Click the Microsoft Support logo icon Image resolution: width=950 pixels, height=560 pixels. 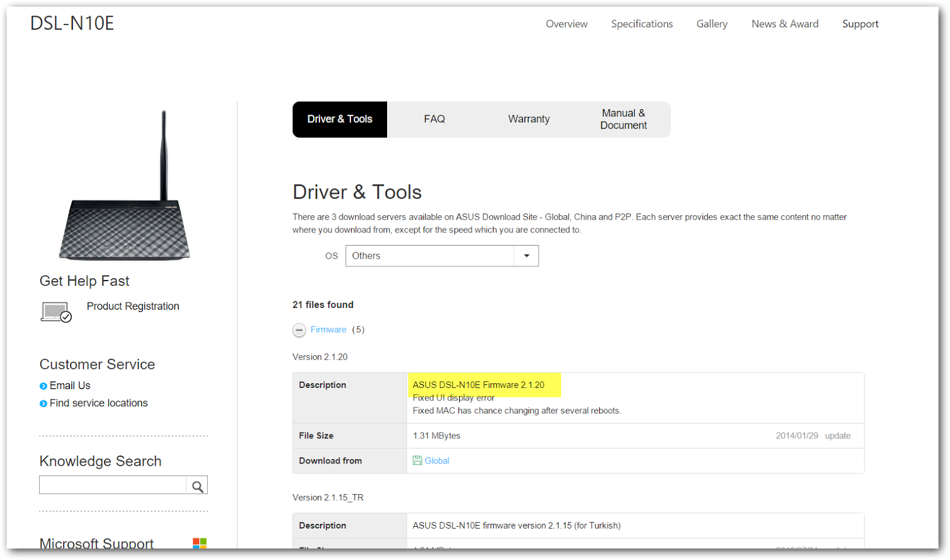pos(199,543)
